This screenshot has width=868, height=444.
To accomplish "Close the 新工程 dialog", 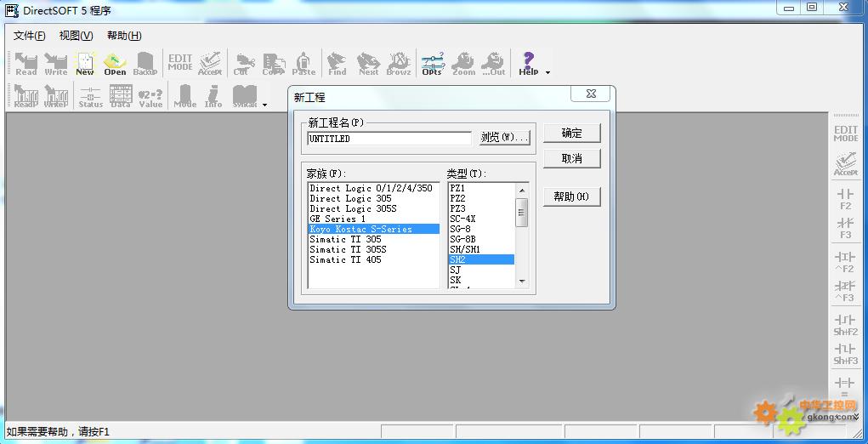I will coord(591,94).
